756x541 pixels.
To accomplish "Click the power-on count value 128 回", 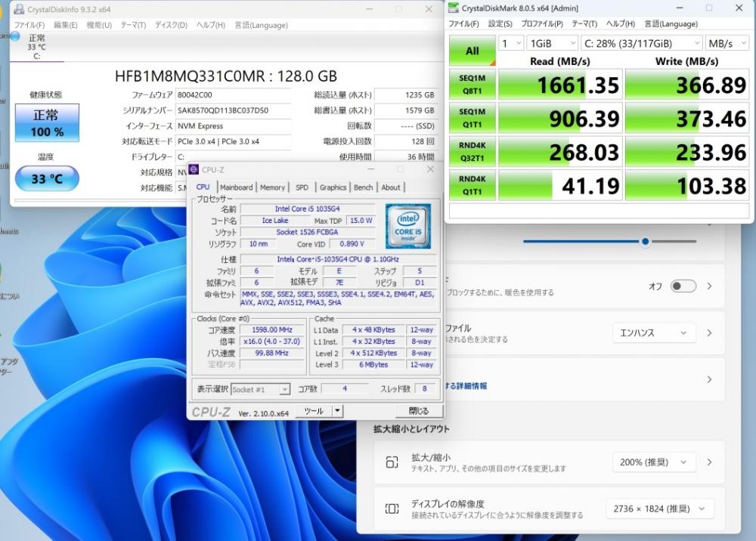I will coord(405,141).
